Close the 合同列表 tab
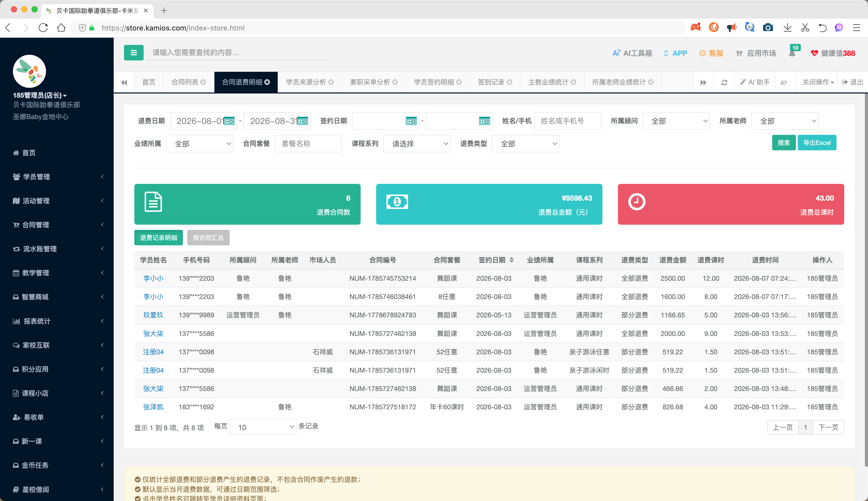This screenshot has width=868, height=501. tap(203, 82)
